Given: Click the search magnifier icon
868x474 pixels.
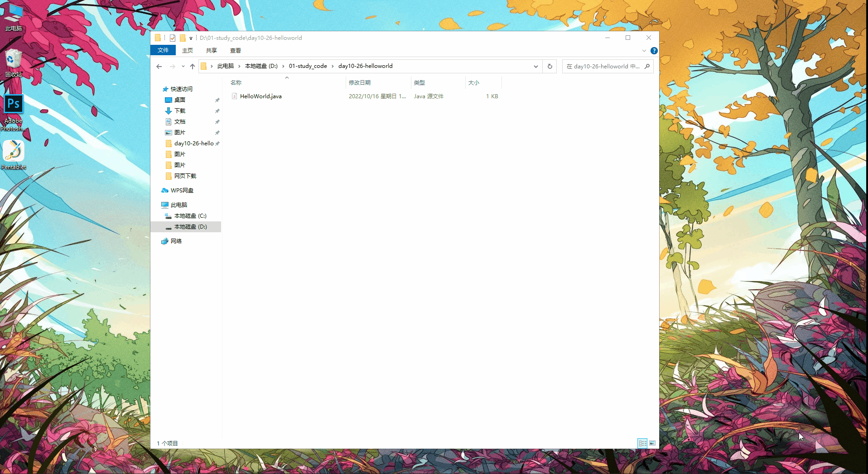Looking at the screenshot, I should [x=647, y=66].
